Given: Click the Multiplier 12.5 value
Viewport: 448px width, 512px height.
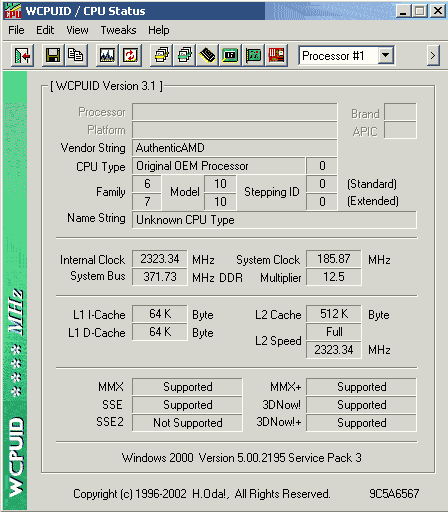Looking at the screenshot, I should [334, 277].
